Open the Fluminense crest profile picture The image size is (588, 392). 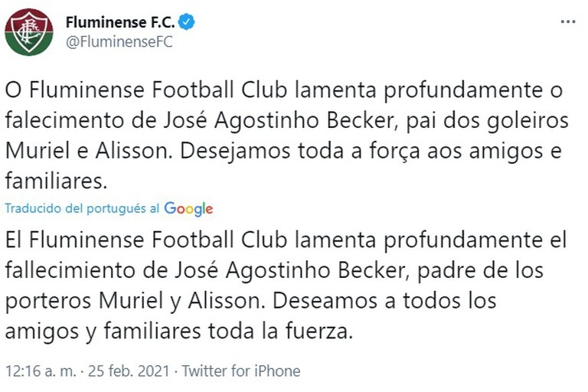click(x=29, y=32)
